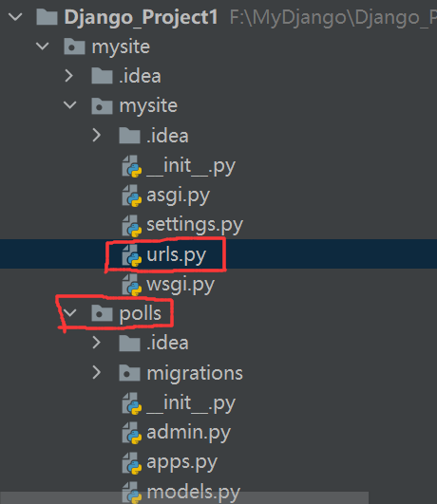
Task: Select __init__.py under mysite package
Action: click(x=191, y=166)
